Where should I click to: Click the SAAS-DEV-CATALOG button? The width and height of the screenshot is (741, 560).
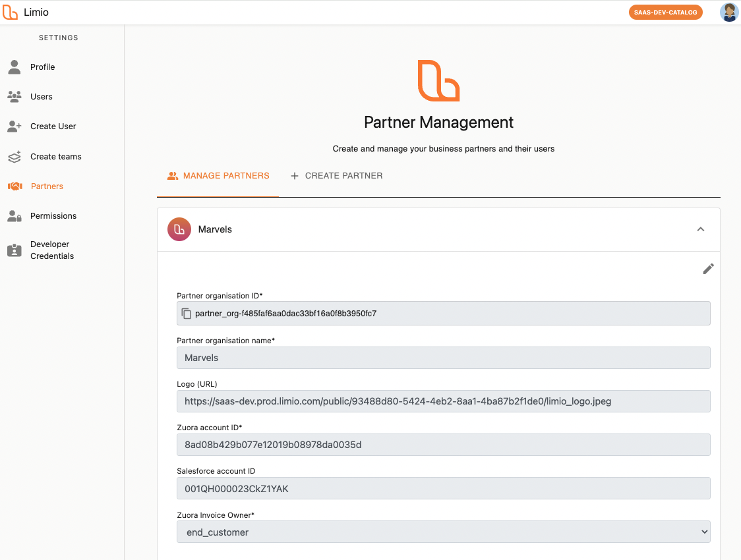coord(666,12)
